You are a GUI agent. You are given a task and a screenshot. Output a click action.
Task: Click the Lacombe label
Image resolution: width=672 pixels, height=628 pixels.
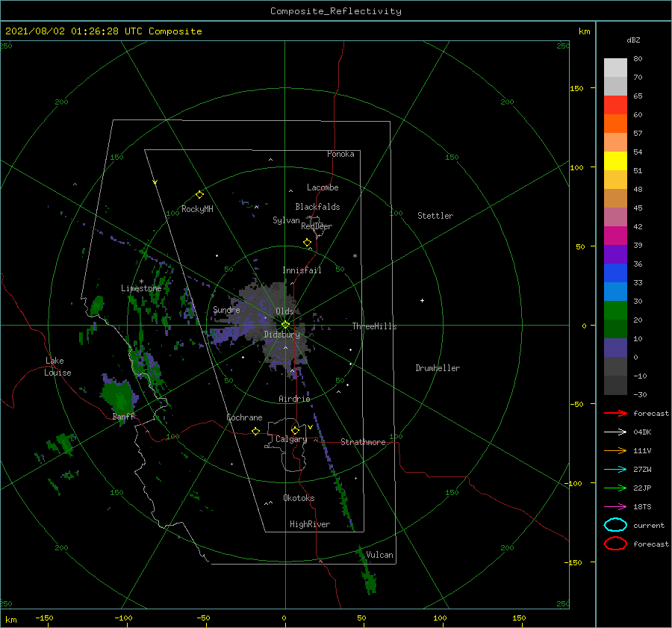[323, 187]
